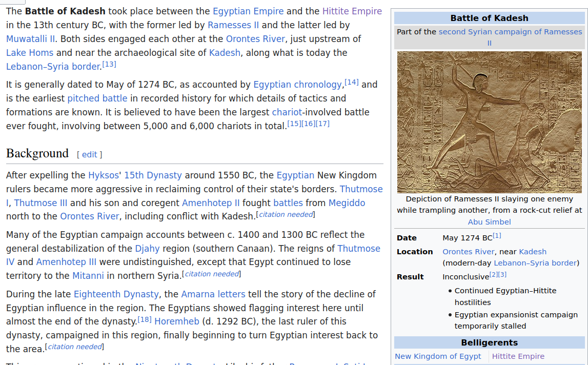Jump to Result citation 3

pos(502,275)
